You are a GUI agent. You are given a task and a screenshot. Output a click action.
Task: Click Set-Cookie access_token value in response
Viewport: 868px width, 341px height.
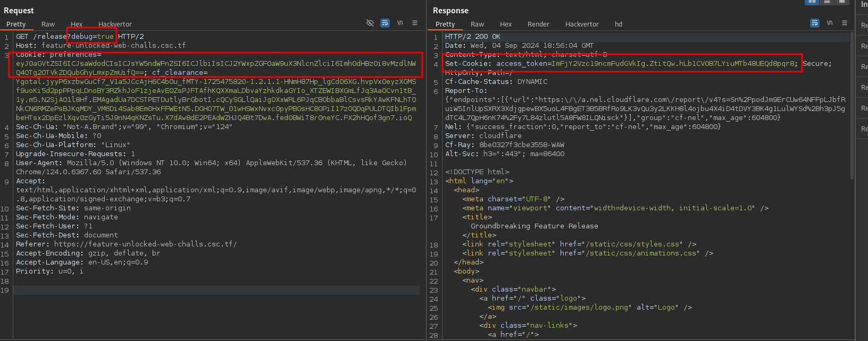pyautogui.click(x=673, y=64)
